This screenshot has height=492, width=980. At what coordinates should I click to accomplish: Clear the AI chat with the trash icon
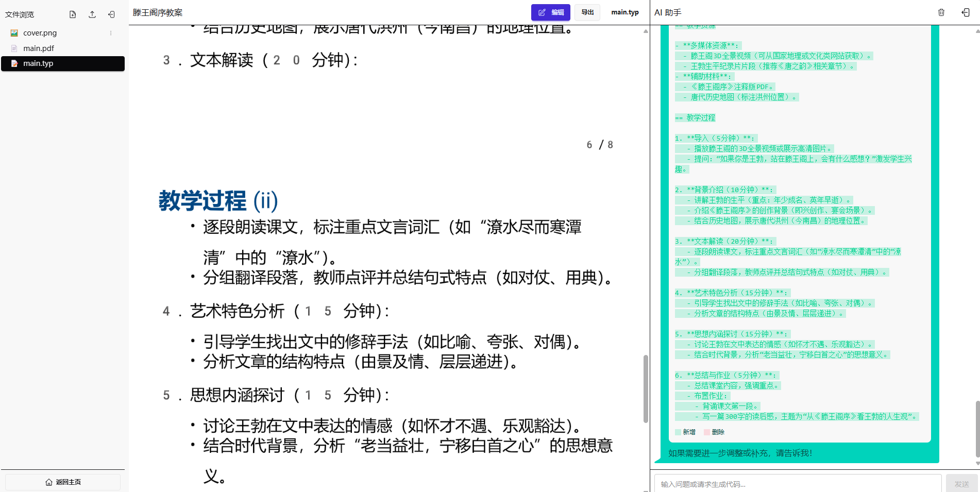(x=941, y=12)
